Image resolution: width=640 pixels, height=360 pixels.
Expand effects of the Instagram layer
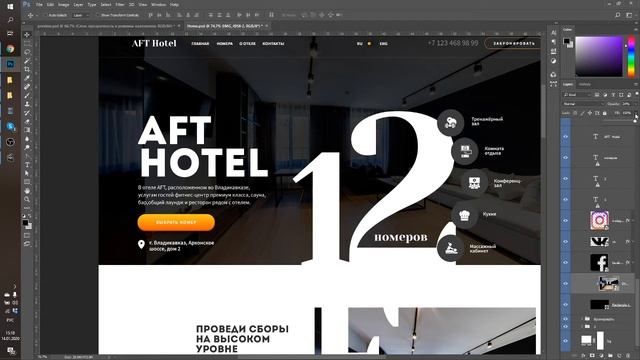633,220
